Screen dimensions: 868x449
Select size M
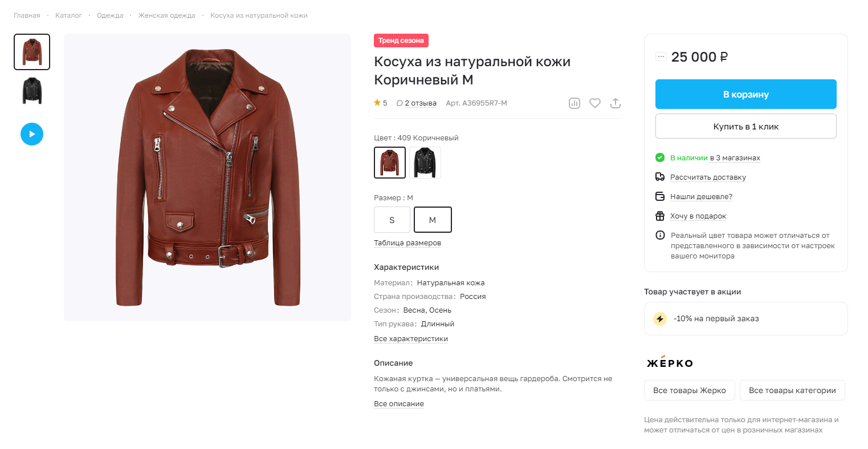pyautogui.click(x=433, y=220)
